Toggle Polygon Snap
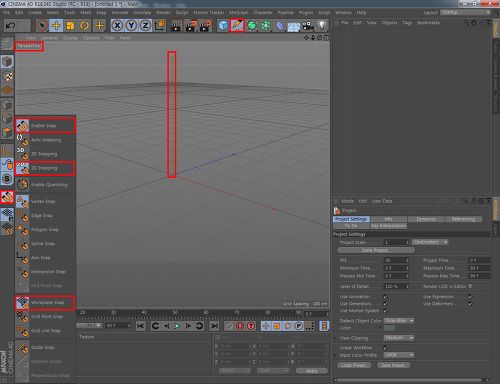 coord(45,230)
